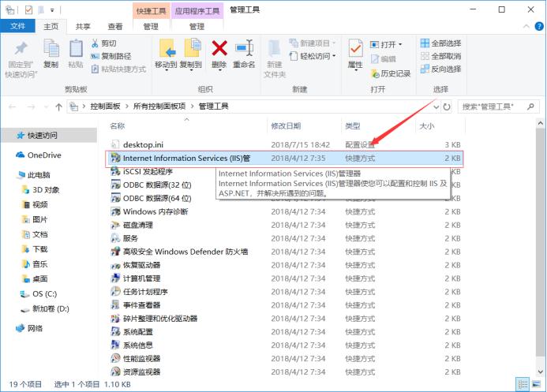The width and height of the screenshot is (547, 392).
Task: Open the File (文件) tab
Action: pyautogui.click(x=17, y=26)
